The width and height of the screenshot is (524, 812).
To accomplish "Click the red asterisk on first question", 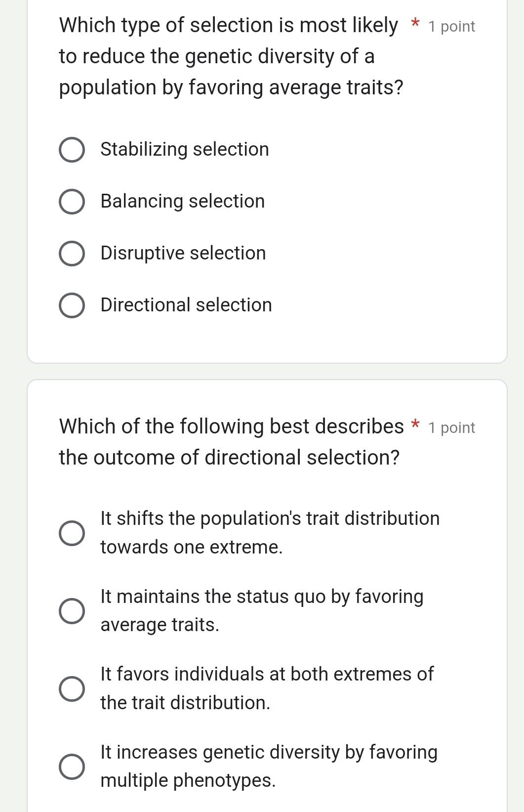I will click(414, 23).
